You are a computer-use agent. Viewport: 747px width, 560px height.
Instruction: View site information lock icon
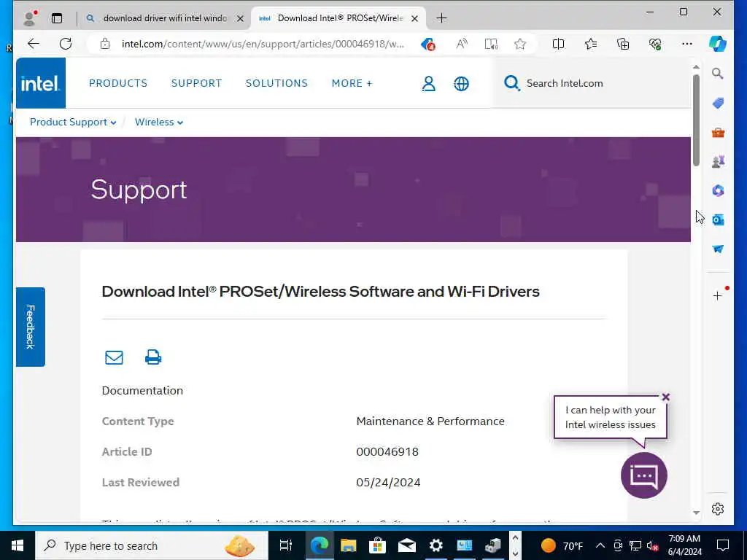tap(105, 44)
